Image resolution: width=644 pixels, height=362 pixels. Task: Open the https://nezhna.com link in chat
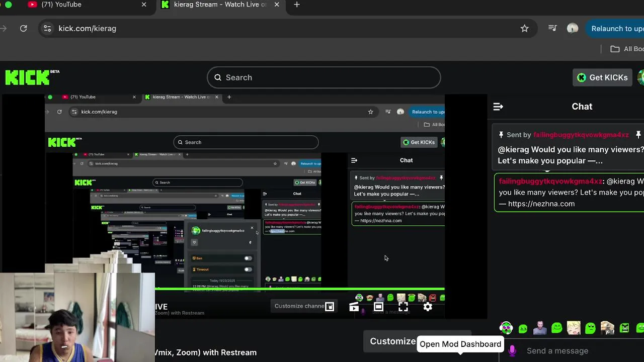(541, 204)
